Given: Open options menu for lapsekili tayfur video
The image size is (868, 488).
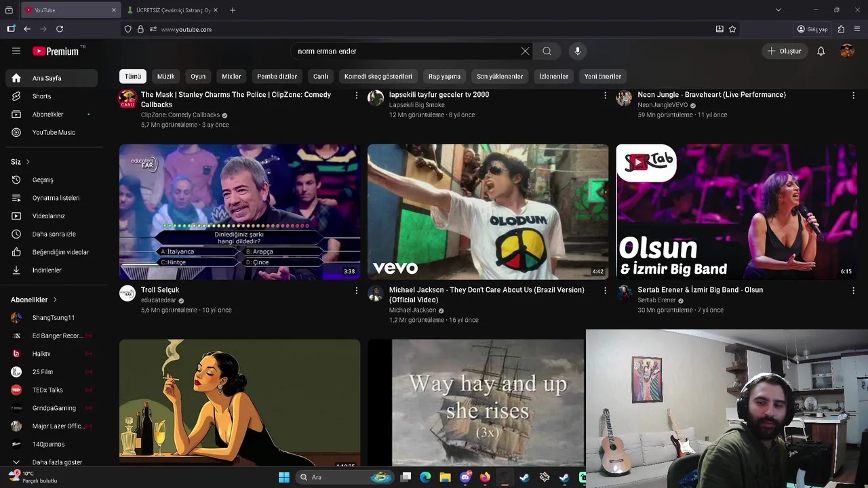Looking at the screenshot, I should coord(605,96).
